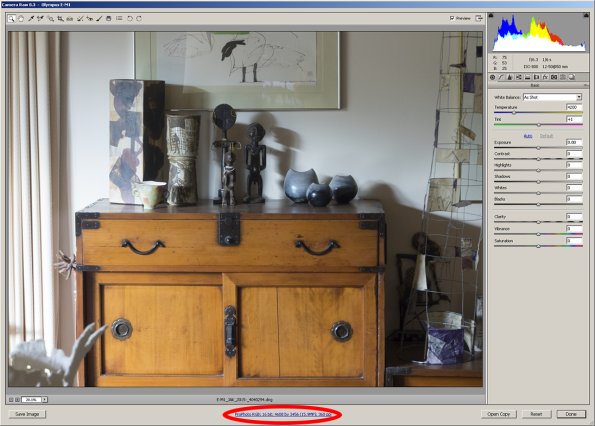Open the preferences dialog icon

click(119, 18)
